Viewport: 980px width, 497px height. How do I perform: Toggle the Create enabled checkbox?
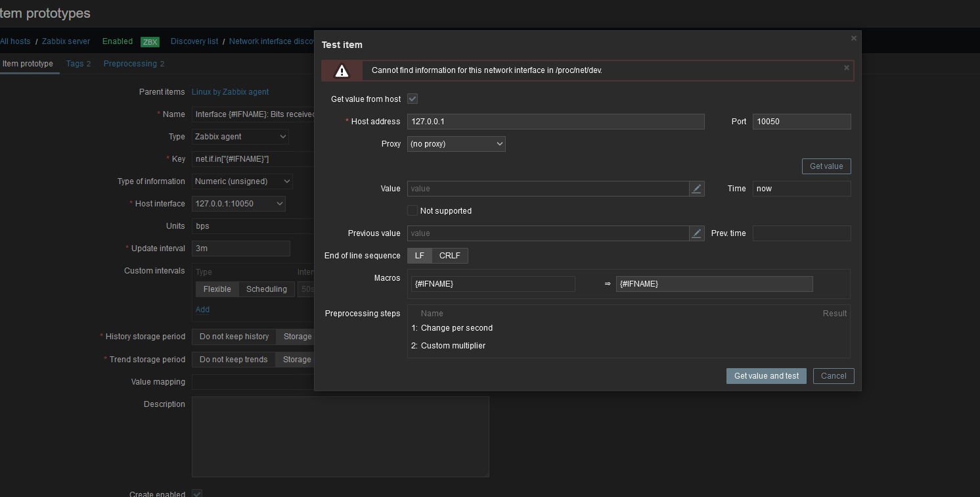tap(196, 493)
